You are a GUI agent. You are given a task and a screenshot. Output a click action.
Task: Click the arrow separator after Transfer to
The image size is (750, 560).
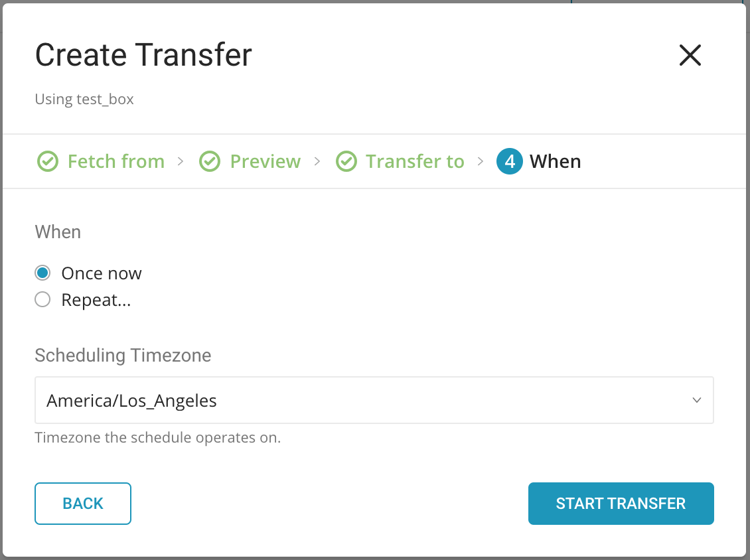[x=481, y=161]
